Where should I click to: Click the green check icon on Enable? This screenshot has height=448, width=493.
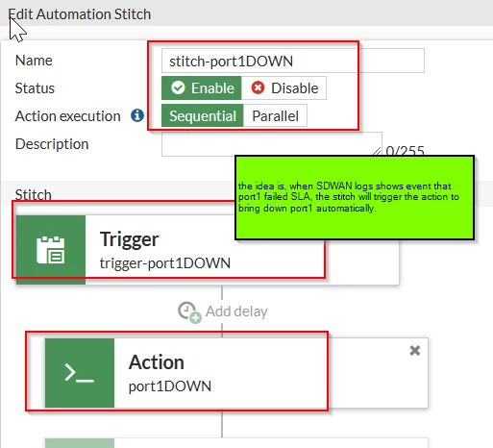(178, 87)
